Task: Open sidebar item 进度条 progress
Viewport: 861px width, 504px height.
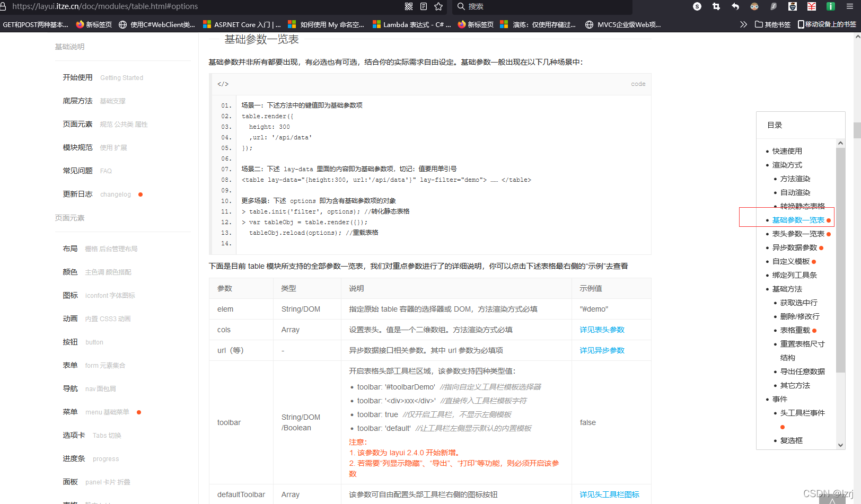Action: click(x=91, y=458)
